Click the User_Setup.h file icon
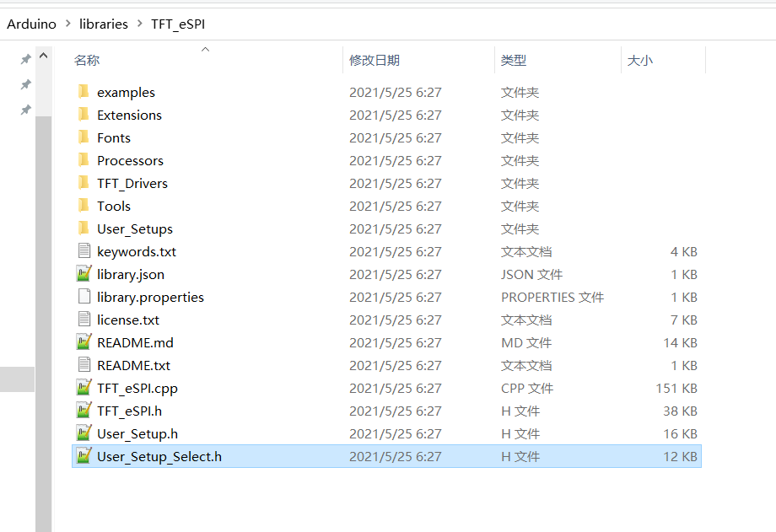The width and height of the screenshot is (776, 532). (x=84, y=433)
